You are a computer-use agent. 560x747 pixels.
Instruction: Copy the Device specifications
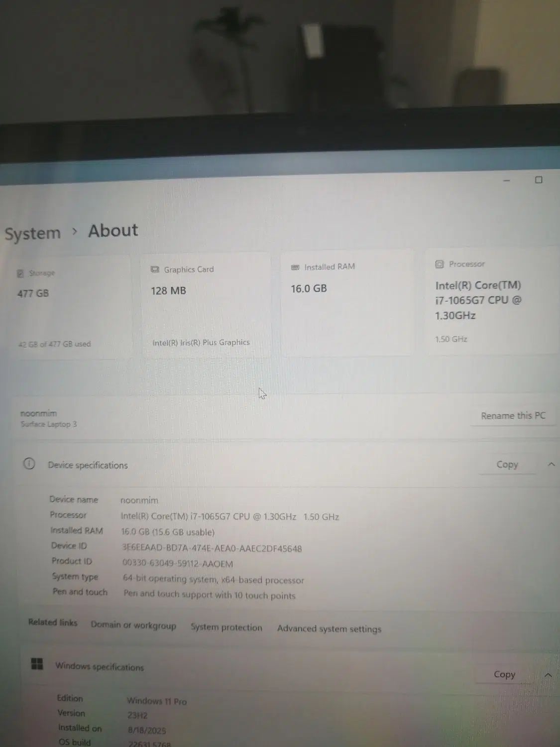pos(507,465)
